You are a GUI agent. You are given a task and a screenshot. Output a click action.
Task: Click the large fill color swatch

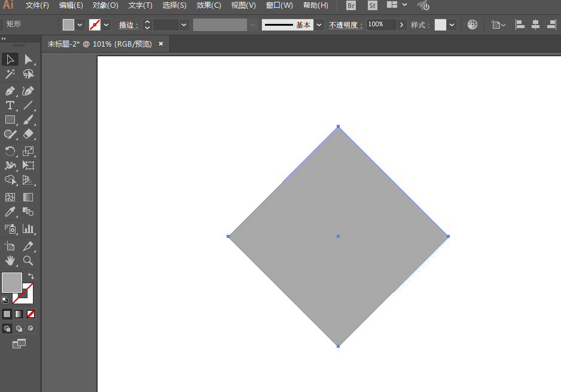pos(11,282)
